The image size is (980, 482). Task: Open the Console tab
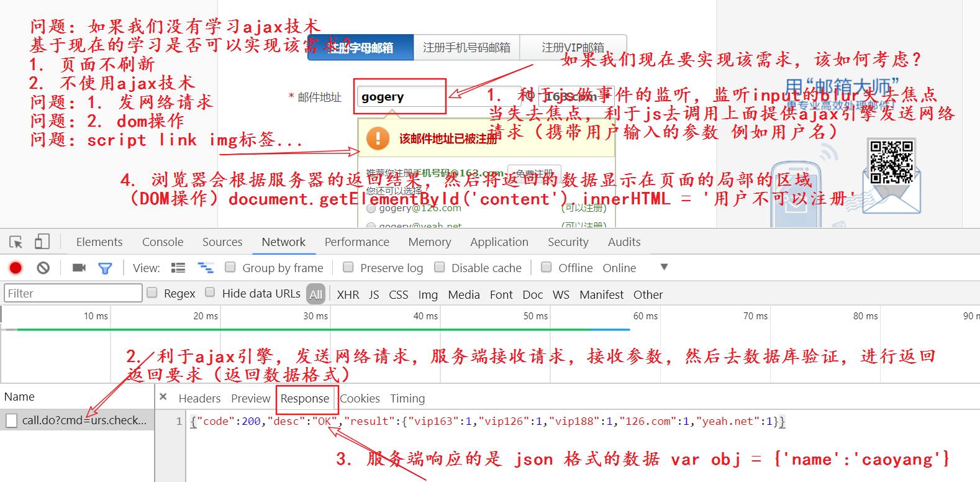click(x=163, y=242)
